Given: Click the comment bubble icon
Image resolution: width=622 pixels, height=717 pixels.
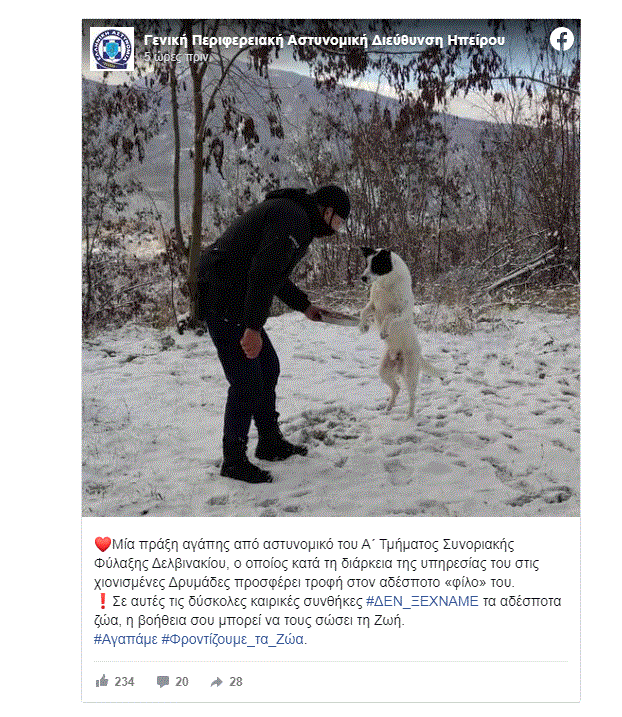Looking at the screenshot, I should 162,682.
